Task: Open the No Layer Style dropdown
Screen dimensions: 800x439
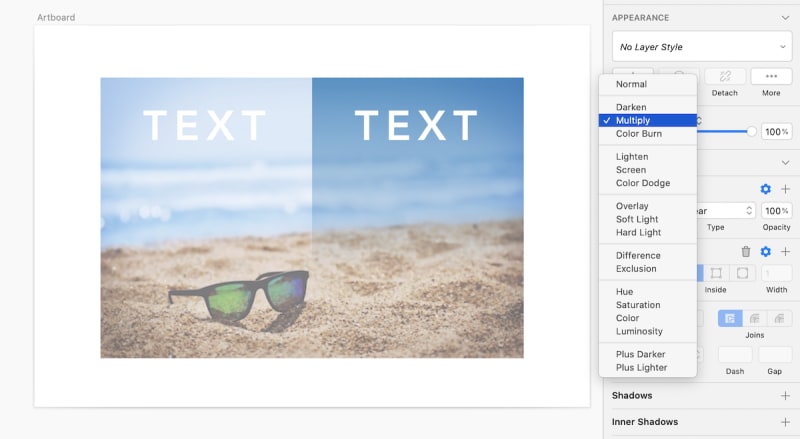Action: click(x=702, y=46)
